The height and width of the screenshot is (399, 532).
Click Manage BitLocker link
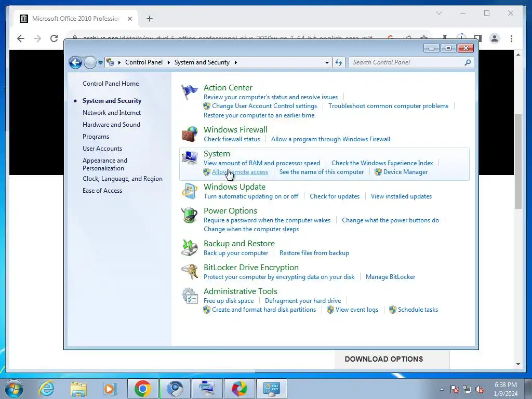(x=391, y=277)
